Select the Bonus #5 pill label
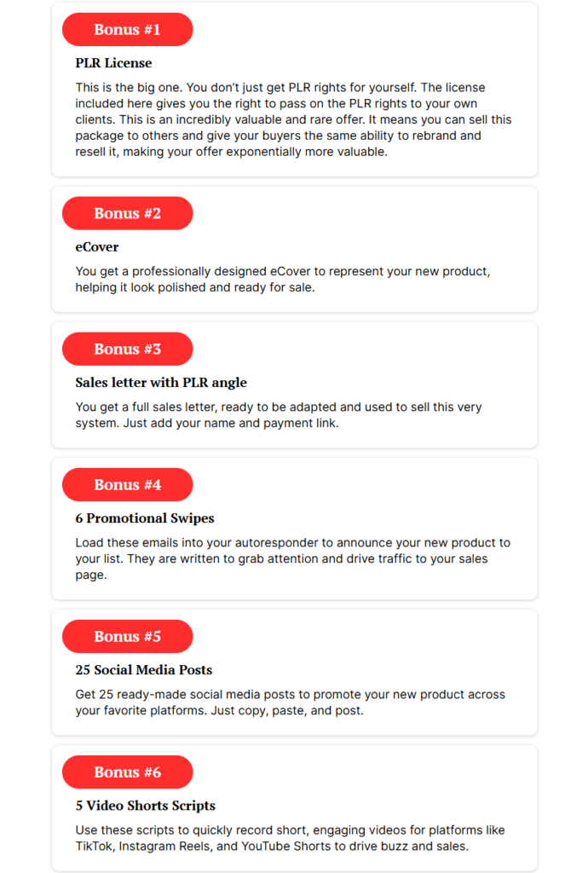The image size is (588, 873). tap(127, 636)
